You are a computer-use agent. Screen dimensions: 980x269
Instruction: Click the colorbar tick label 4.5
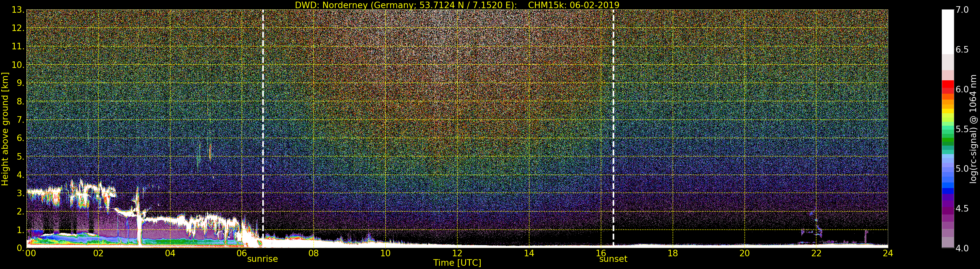962,209
